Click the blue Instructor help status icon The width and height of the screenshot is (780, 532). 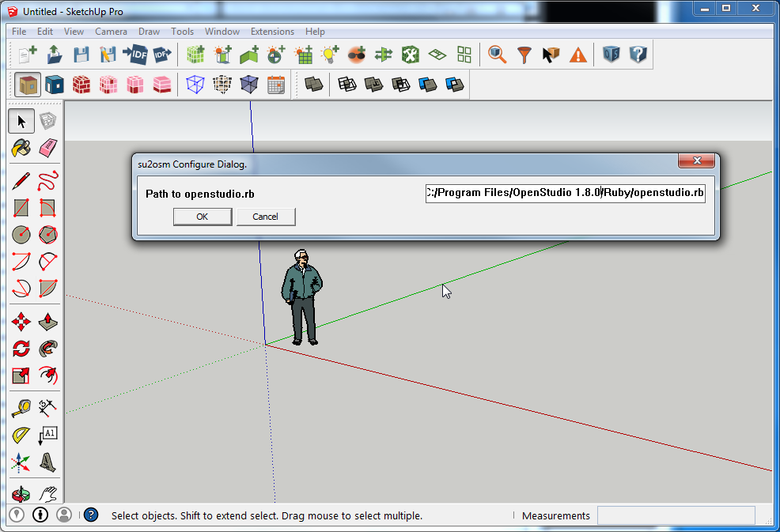pos(91,515)
